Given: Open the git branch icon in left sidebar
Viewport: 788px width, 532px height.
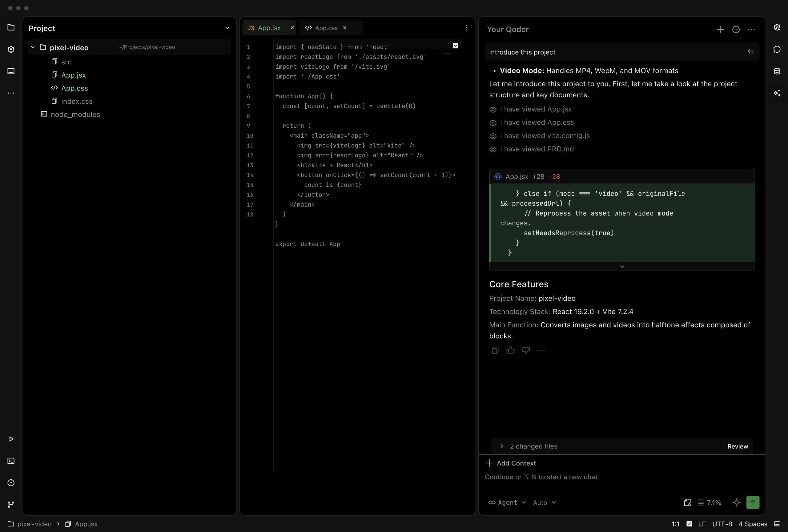Looking at the screenshot, I should tap(11, 505).
